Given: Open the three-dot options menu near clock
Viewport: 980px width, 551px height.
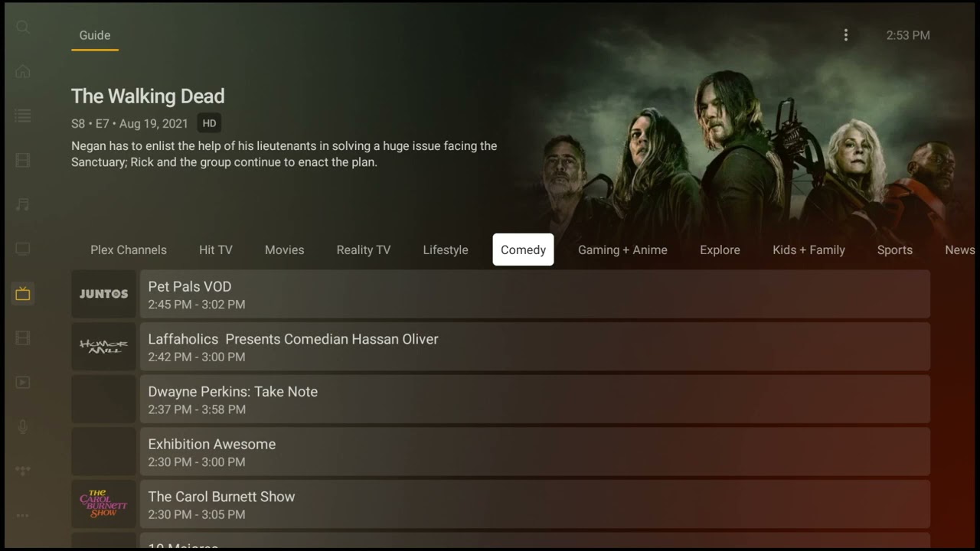Looking at the screenshot, I should click(846, 35).
